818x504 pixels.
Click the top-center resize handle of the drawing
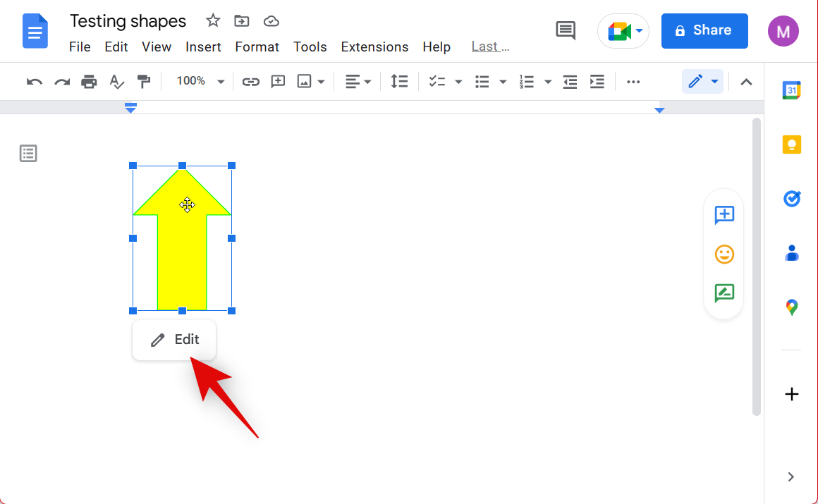pyautogui.click(x=182, y=166)
